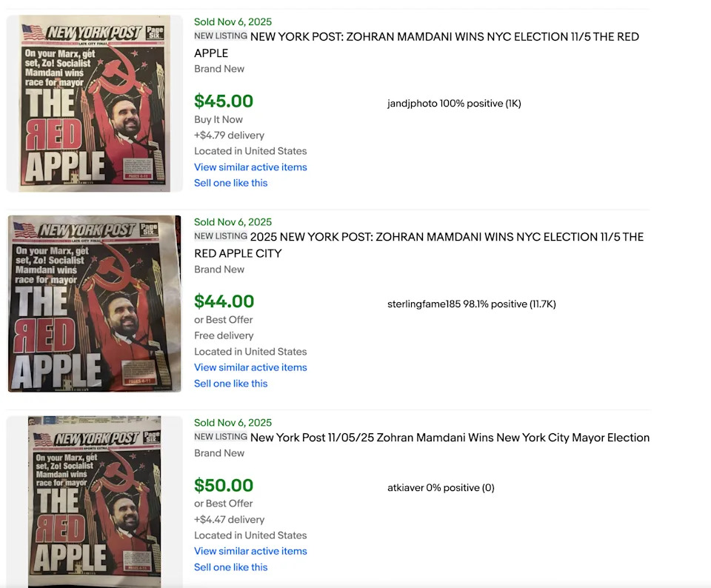Click the $44.00 sold price
711x588 pixels.
pos(224,301)
